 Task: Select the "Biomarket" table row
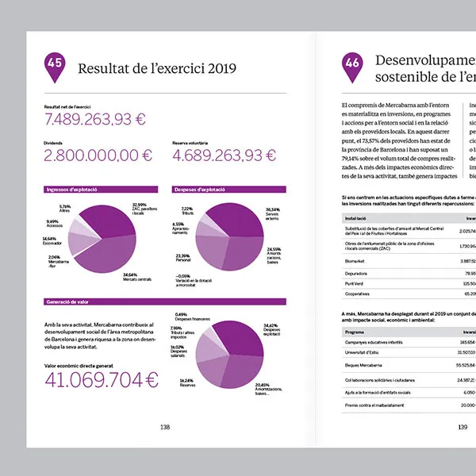pos(409,261)
